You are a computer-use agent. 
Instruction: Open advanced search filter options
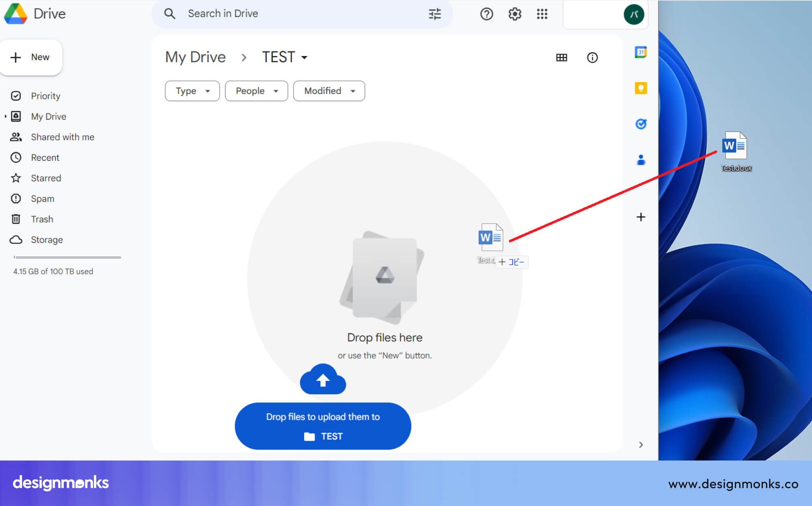click(x=435, y=13)
